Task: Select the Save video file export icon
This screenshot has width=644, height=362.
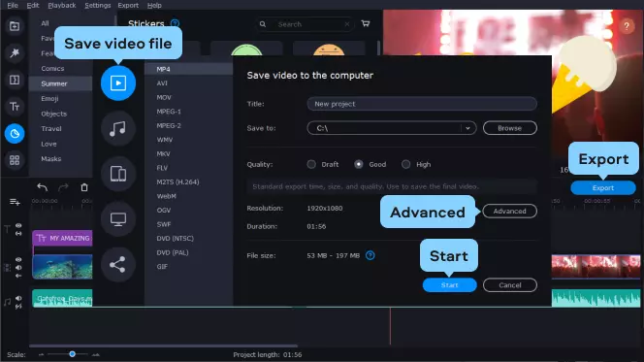Action: tap(118, 83)
